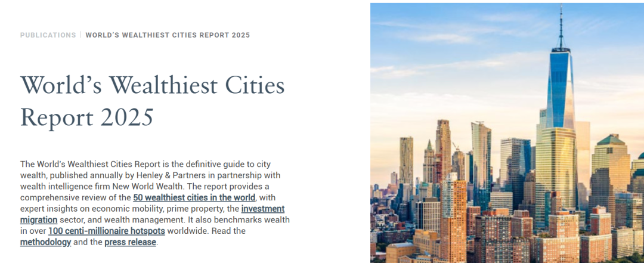
Task: Open the Publications breadcrumb link
Action: pyautogui.click(x=48, y=35)
